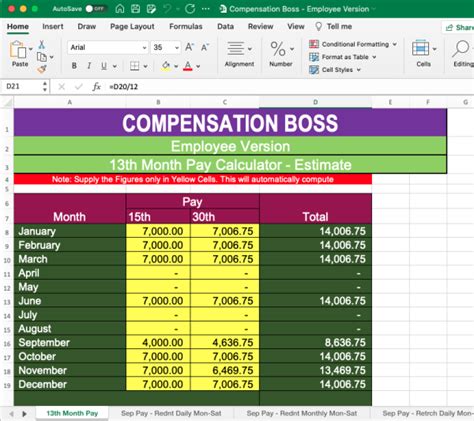Open the Editing magnifier group
Screen dimensions: 474x421
point(463,53)
